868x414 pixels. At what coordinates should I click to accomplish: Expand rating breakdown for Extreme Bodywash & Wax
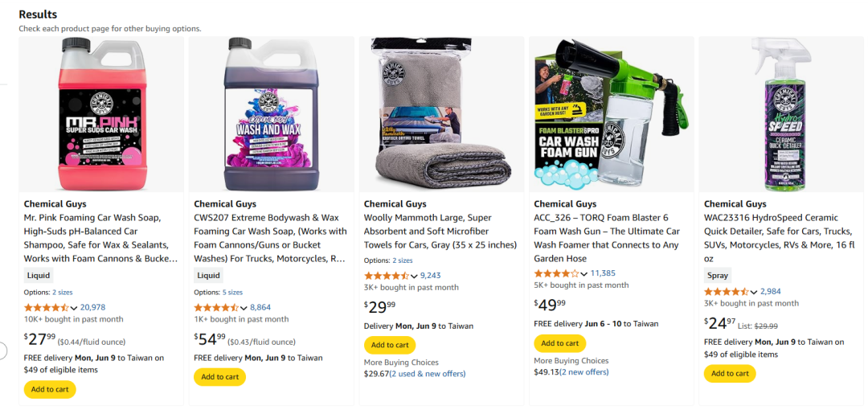pos(244,308)
